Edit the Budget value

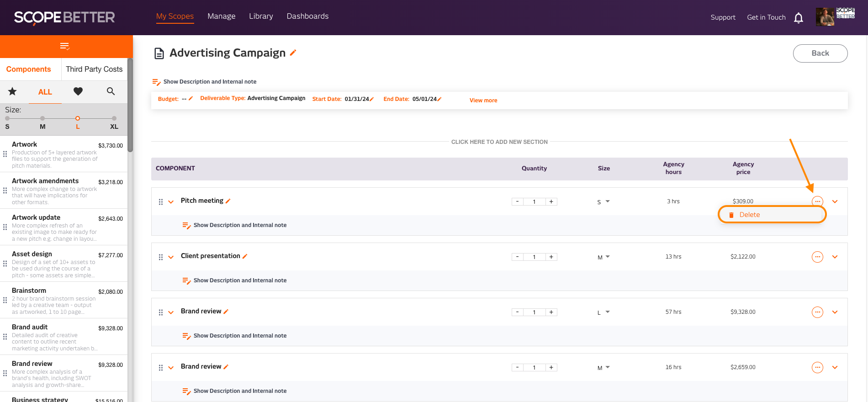pyautogui.click(x=191, y=98)
